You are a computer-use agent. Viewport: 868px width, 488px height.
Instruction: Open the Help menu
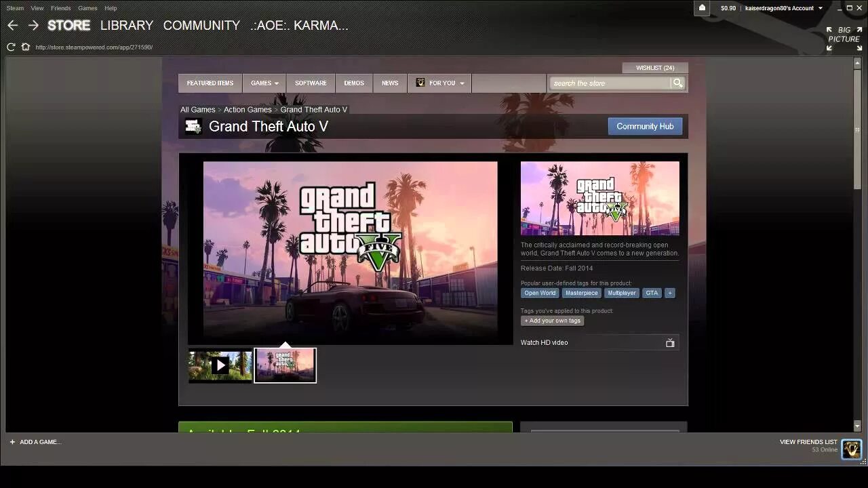pos(111,8)
